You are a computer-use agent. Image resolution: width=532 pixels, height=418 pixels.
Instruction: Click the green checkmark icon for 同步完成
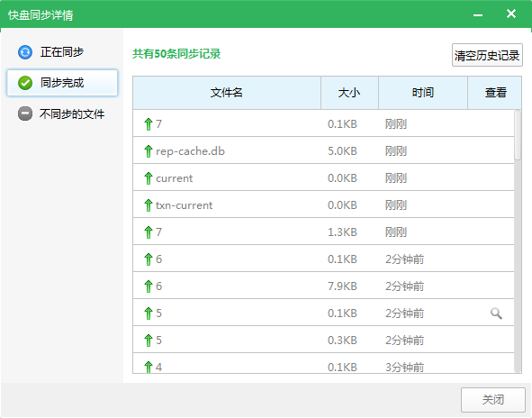click(25, 83)
